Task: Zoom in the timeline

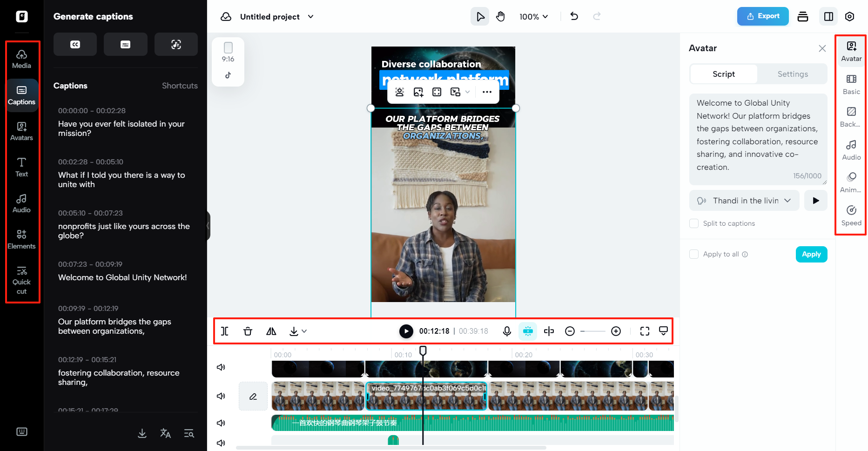Action: click(x=616, y=331)
